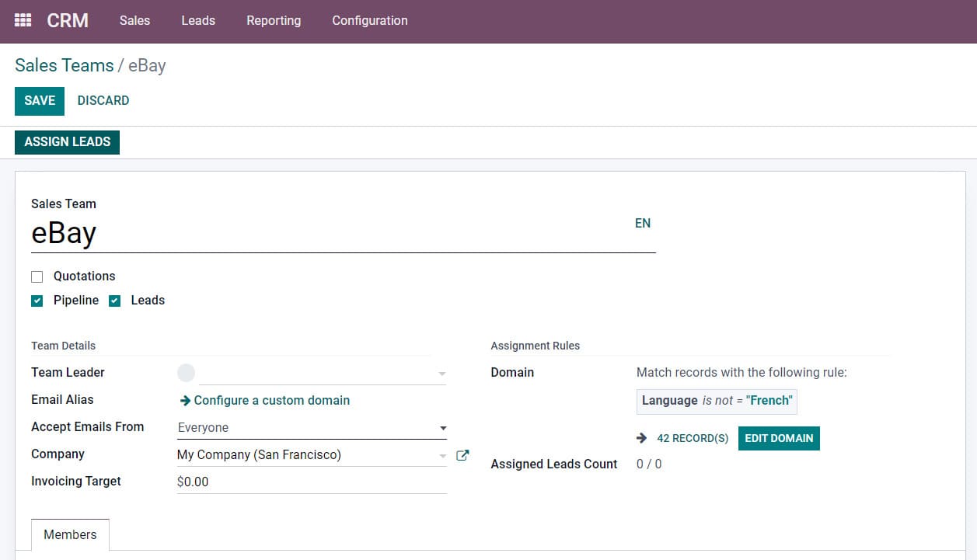977x560 pixels.
Task: Click the Assignment Rules heading
Action: [x=536, y=346]
